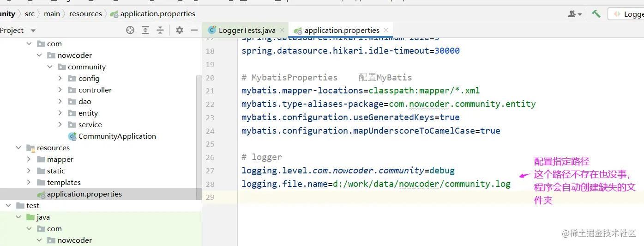Collapse the test folder
Screen dimensions: 644x246
(8, 205)
